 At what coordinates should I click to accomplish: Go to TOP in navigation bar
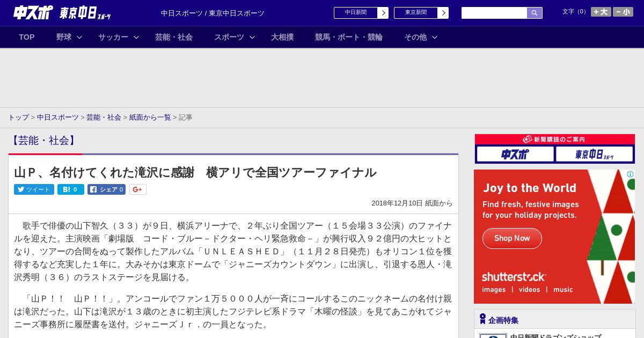coord(27,37)
